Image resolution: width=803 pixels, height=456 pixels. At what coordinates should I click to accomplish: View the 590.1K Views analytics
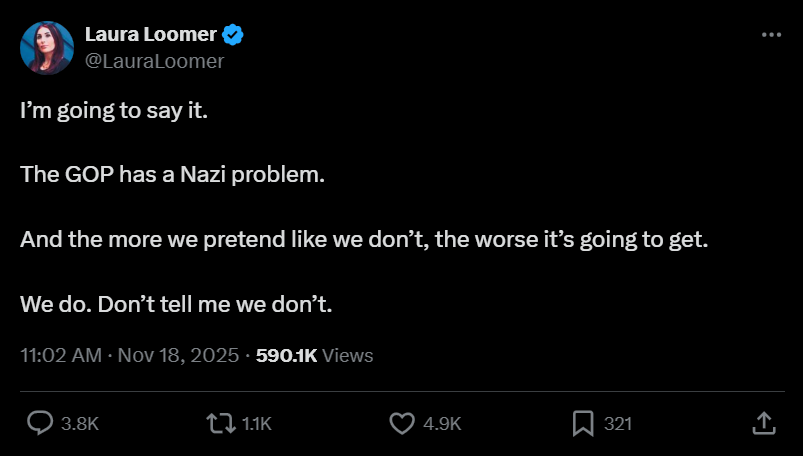(314, 355)
